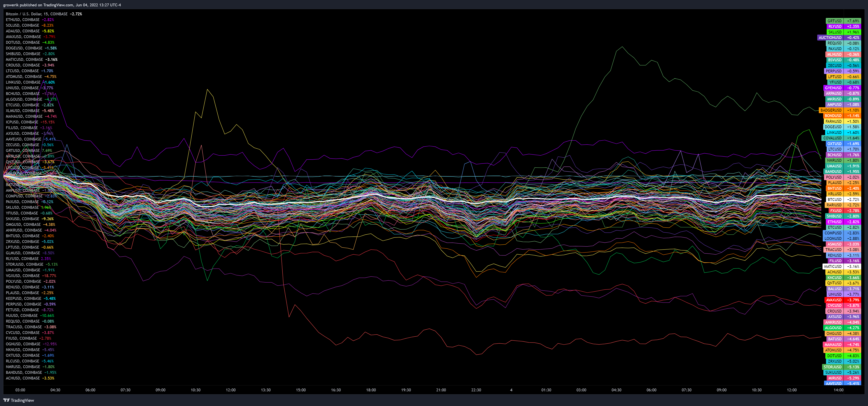Select the SNXUSD, COINBASE −9.26% legend row

tap(30, 219)
